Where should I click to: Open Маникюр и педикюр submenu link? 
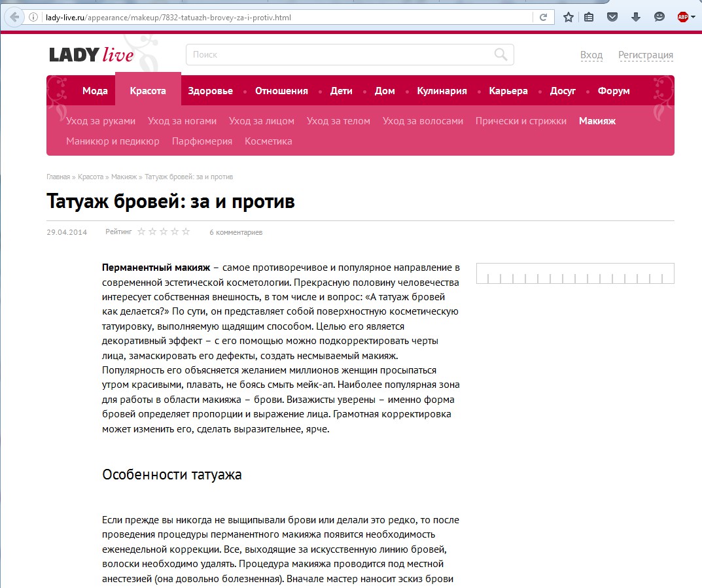113,141
